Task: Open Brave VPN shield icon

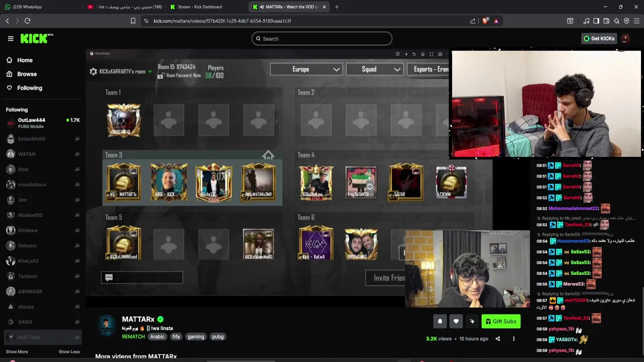Action: (x=626, y=21)
